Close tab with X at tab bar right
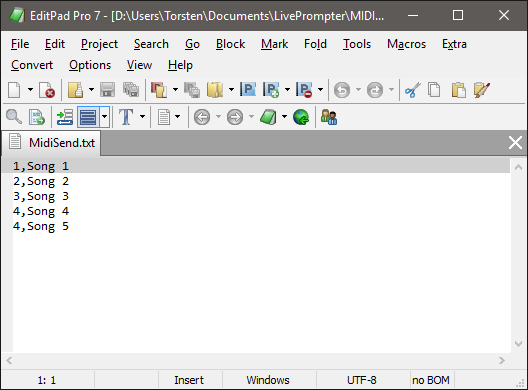The height and width of the screenshot is (390, 528). (515, 143)
